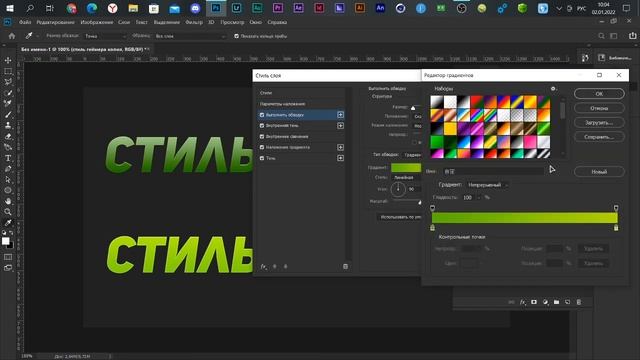Select the Ellipse shape tool
Image resolution: width=640 pixels, height=360 pixels.
tap(8, 190)
